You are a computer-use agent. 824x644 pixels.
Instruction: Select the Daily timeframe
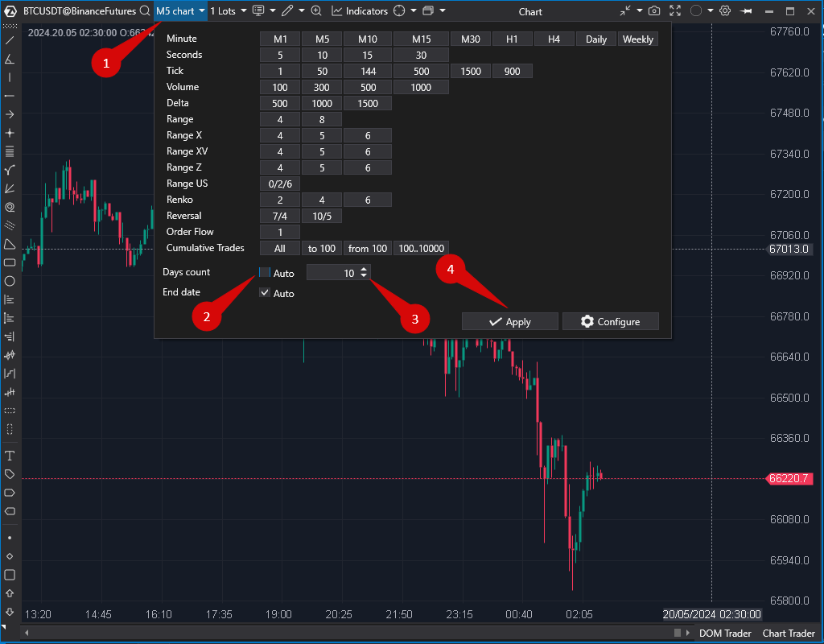[x=596, y=39]
